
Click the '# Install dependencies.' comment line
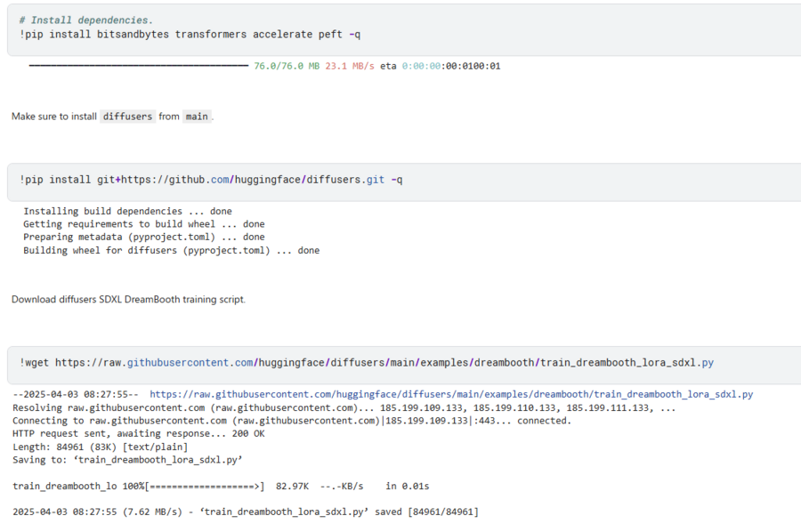point(85,20)
